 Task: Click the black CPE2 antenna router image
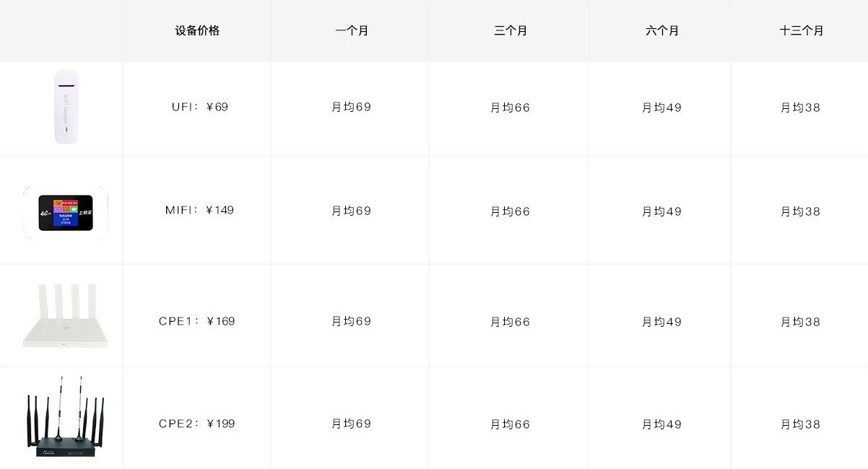(x=66, y=417)
